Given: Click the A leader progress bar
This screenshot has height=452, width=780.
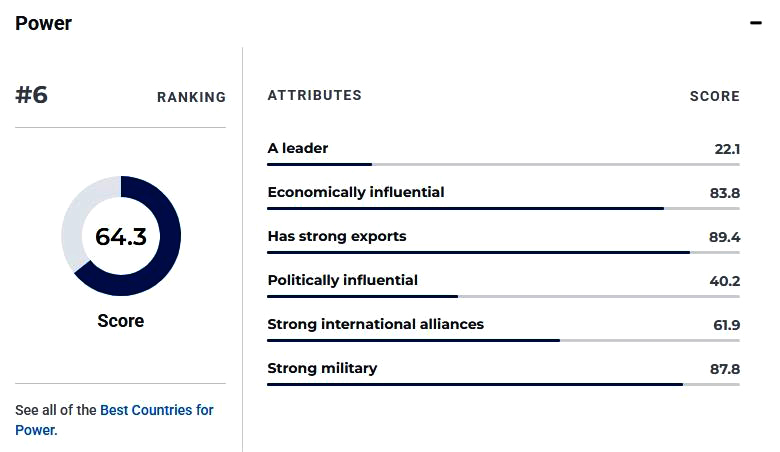Looking at the screenshot, I should (x=503, y=164).
